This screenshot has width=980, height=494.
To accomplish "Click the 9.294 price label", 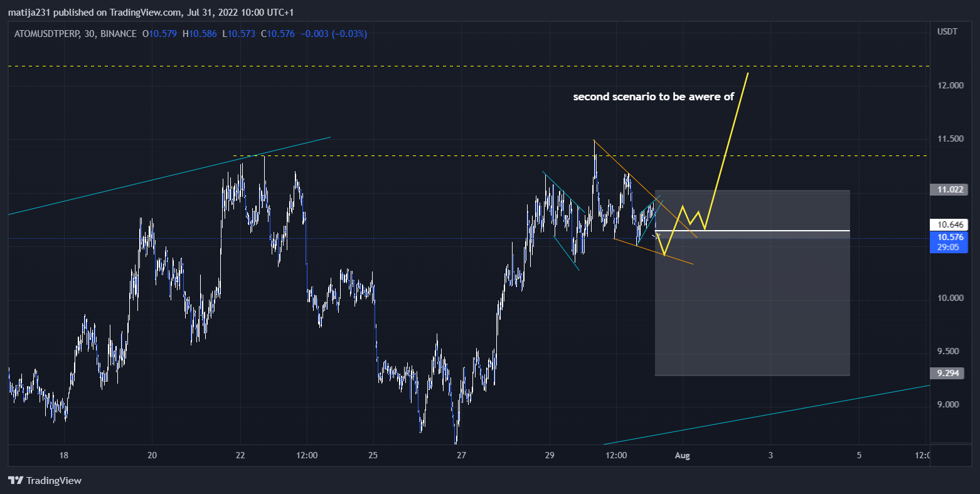I will [949, 373].
